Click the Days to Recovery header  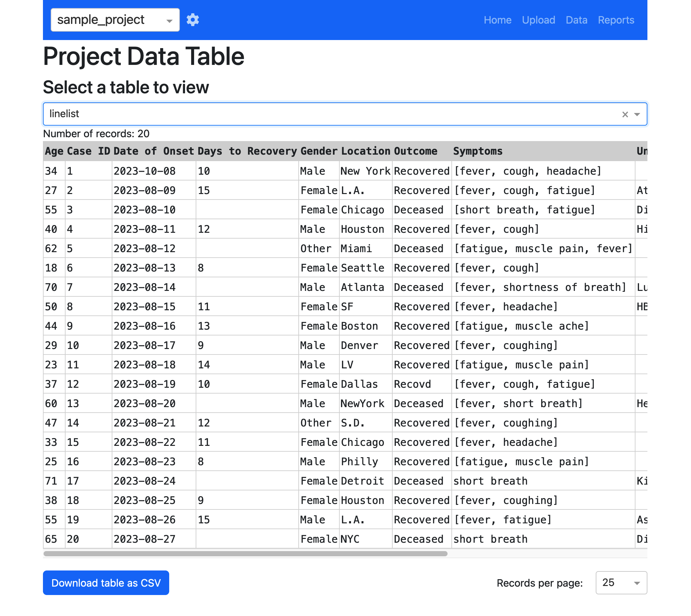[247, 151]
